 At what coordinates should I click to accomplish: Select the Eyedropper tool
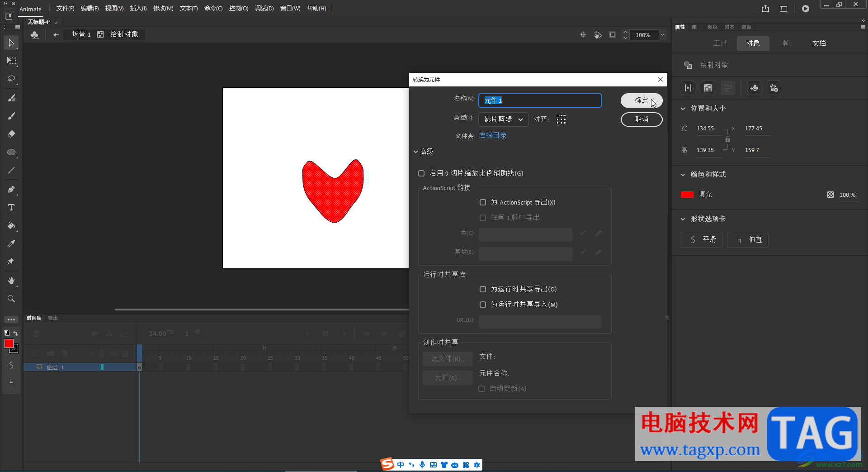[x=11, y=243]
